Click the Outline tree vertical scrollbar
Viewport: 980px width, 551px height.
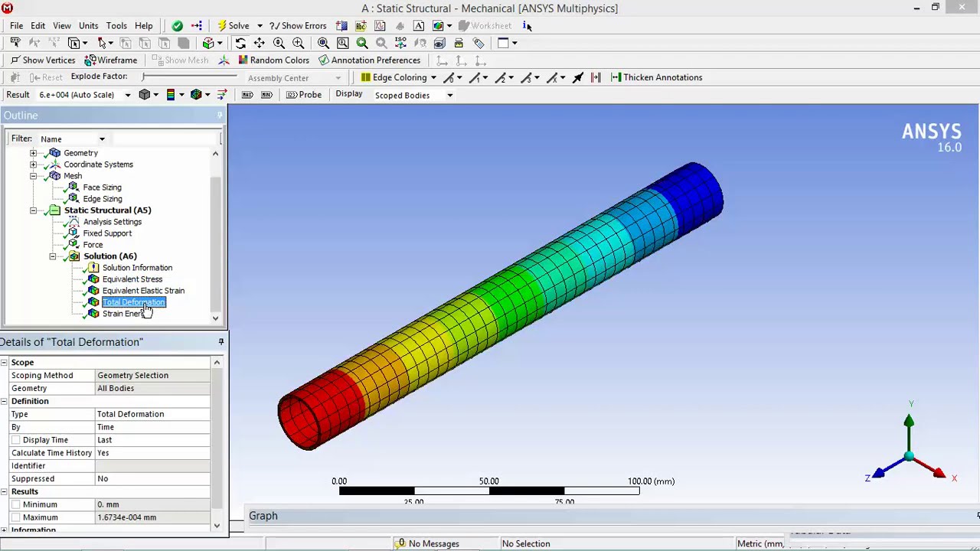pos(215,236)
